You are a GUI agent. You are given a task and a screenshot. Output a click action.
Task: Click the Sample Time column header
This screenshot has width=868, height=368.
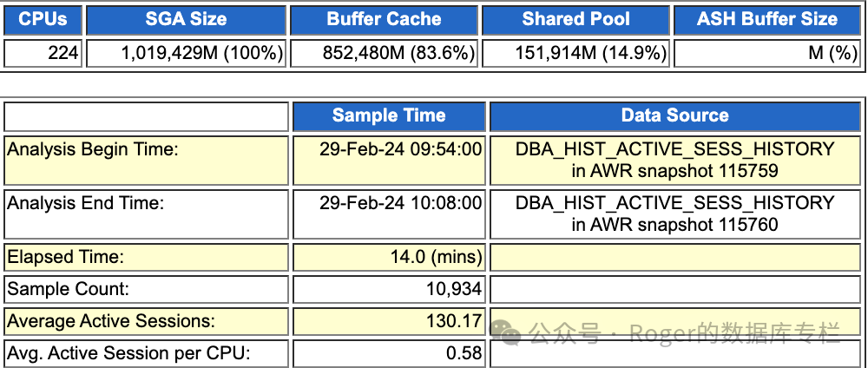(x=388, y=115)
